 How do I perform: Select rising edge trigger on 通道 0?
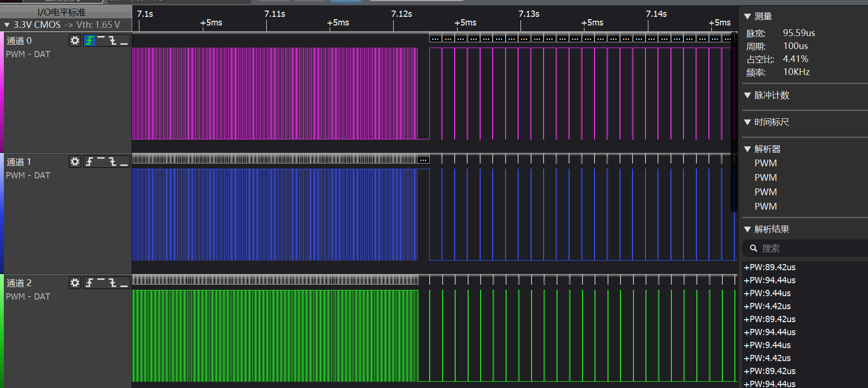89,40
